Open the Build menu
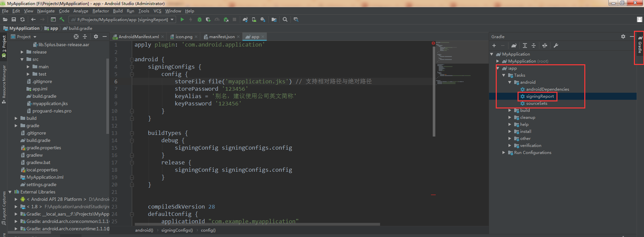The width and height of the screenshot is (644, 237). tap(118, 11)
